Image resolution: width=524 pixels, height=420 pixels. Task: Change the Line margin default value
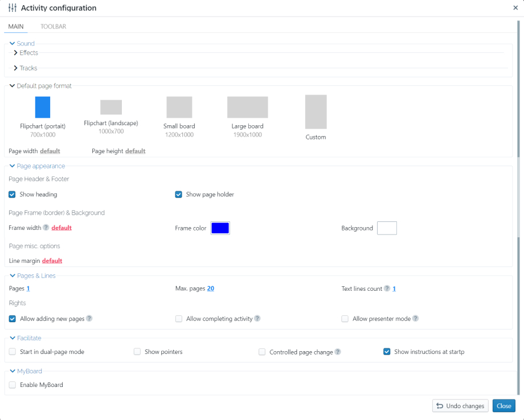[x=52, y=261]
